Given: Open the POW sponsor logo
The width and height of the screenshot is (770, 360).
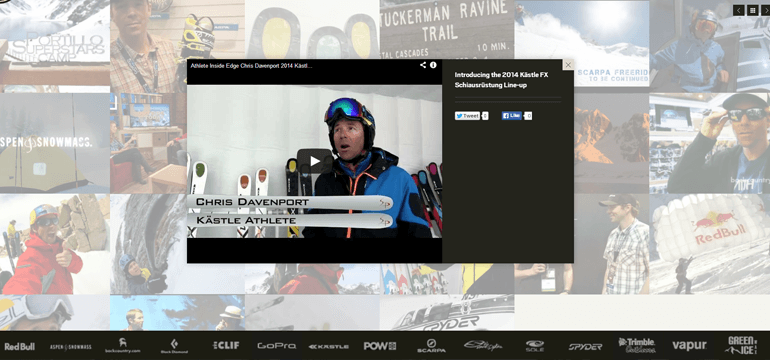Looking at the screenshot, I should [380, 346].
